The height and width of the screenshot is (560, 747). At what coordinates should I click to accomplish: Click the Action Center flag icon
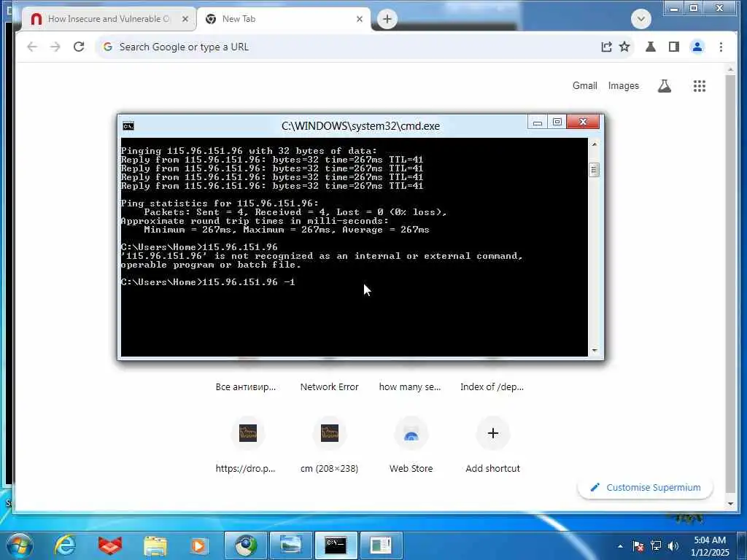[638, 546]
